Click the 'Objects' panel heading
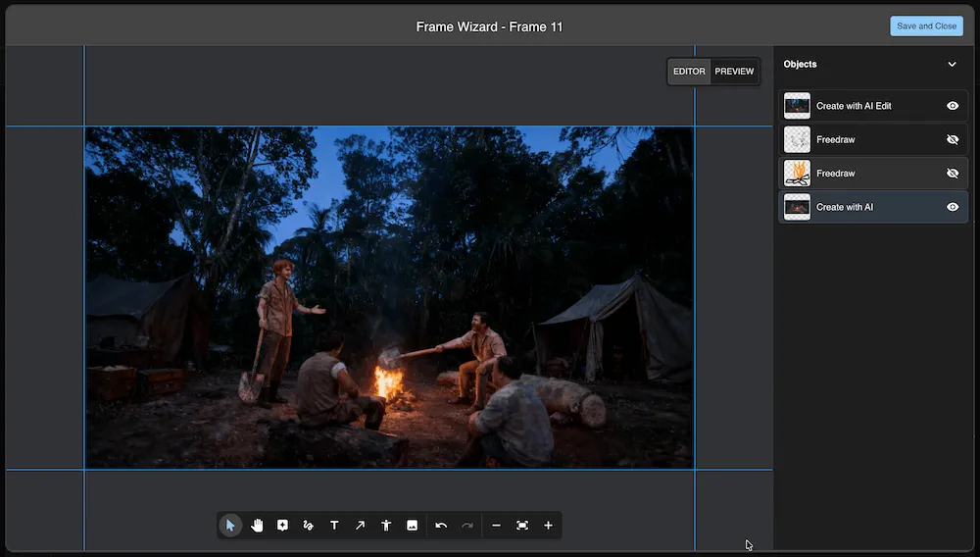980x557 pixels. coord(800,65)
